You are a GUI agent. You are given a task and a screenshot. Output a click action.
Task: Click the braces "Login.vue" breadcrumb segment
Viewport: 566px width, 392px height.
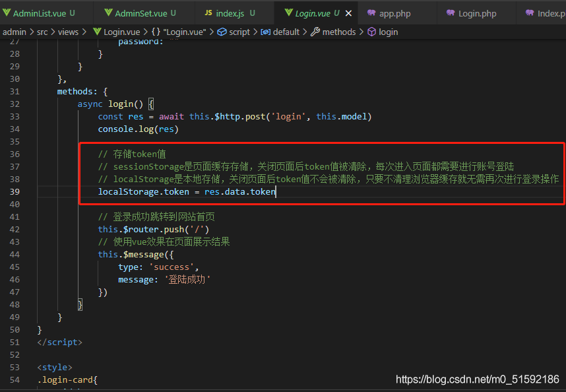point(179,32)
